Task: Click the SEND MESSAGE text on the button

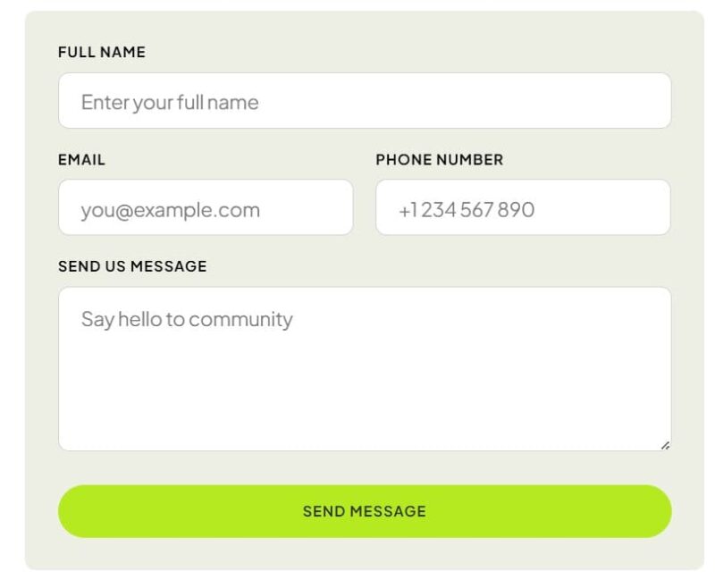Action: 364,512
